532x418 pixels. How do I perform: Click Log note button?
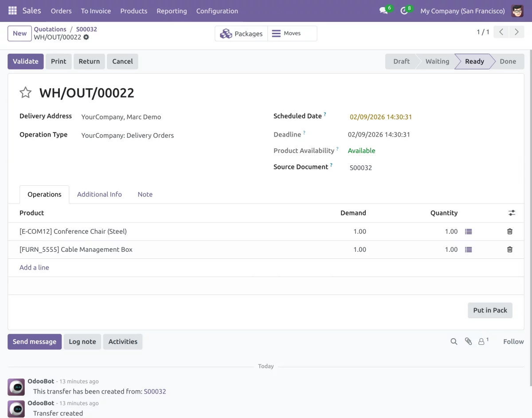82,341
